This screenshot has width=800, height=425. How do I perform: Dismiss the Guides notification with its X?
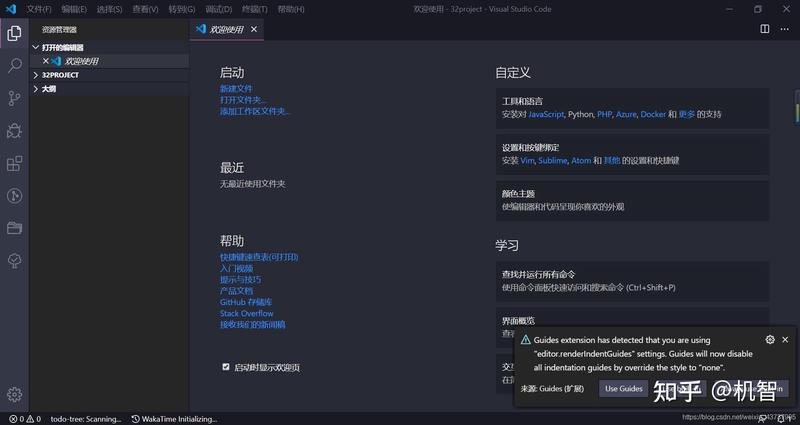785,339
